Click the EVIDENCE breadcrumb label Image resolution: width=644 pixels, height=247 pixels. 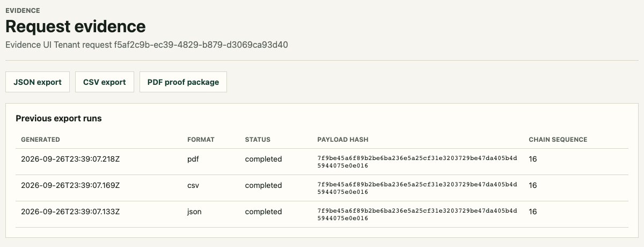coord(23,10)
